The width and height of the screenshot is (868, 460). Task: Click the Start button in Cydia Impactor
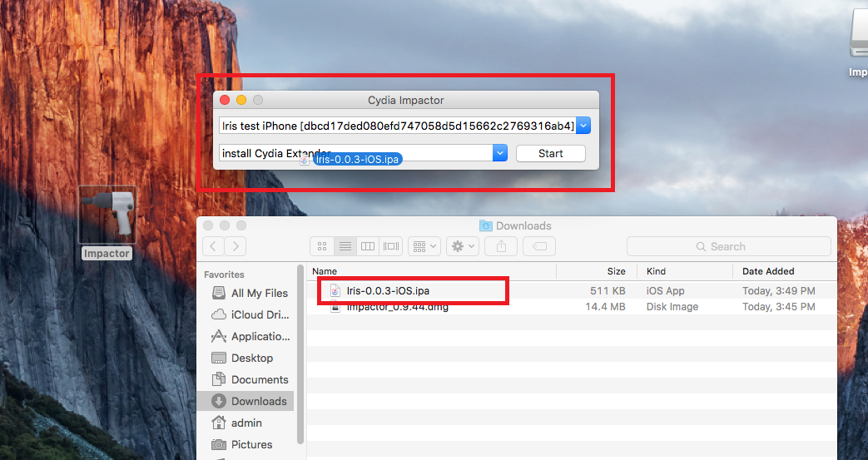[550, 153]
